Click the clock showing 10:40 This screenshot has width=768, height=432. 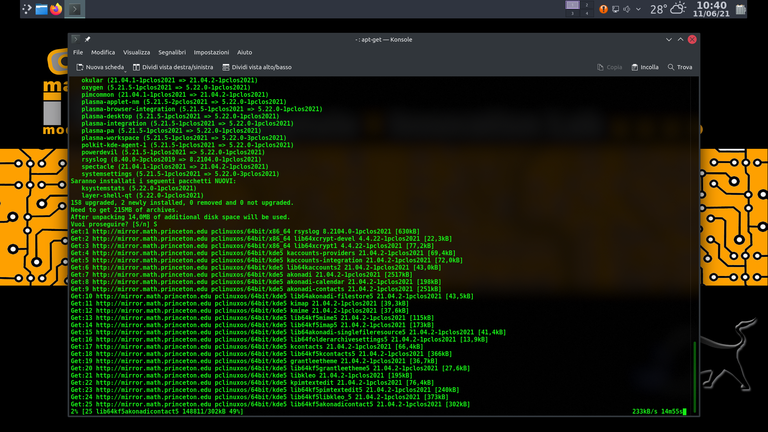710,9
